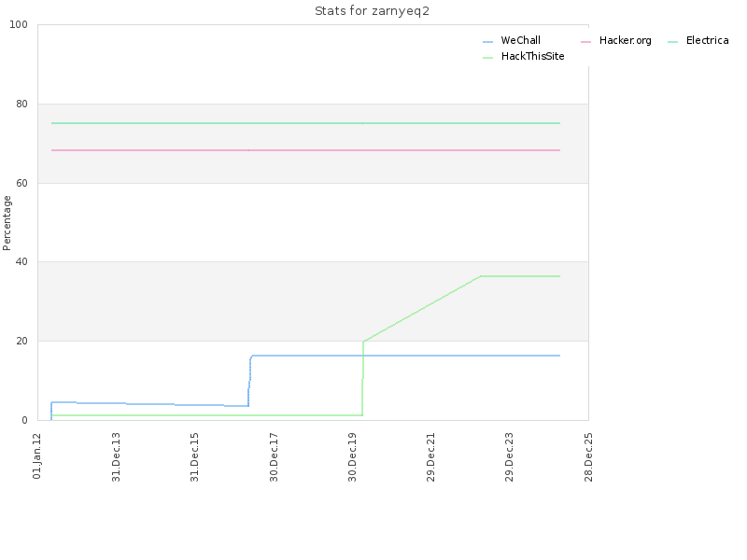This screenshot has width=747, height=560.
Task: Click the WeChall legend label
Action: pyautogui.click(x=520, y=40)
